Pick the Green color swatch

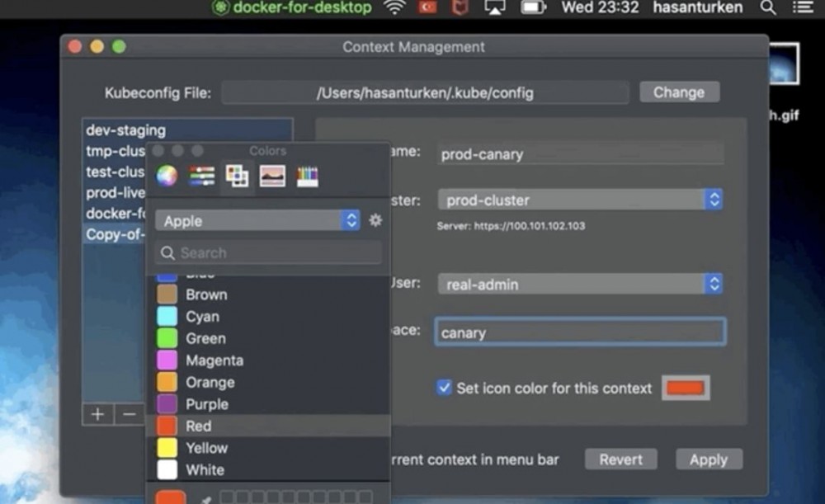pos(167,338)
